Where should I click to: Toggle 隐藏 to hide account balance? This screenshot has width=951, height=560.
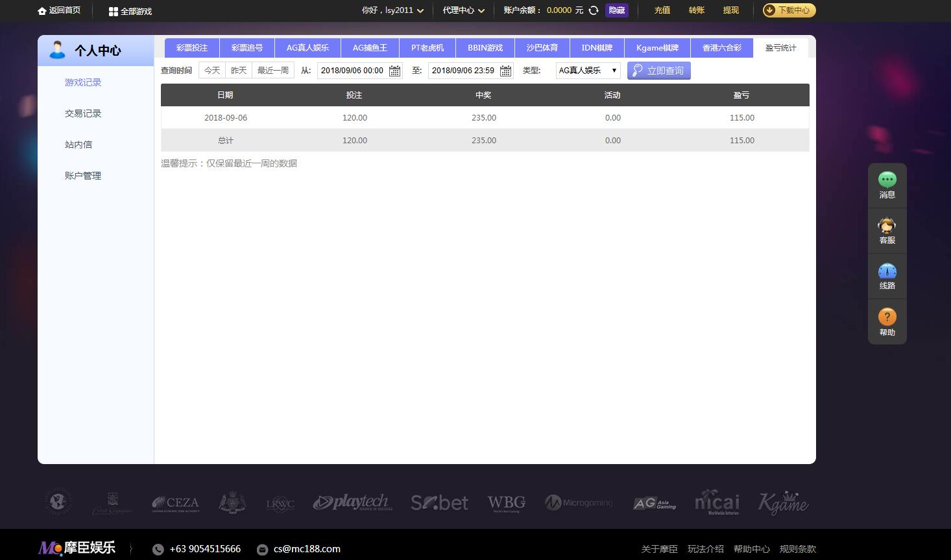coord(616,10)
